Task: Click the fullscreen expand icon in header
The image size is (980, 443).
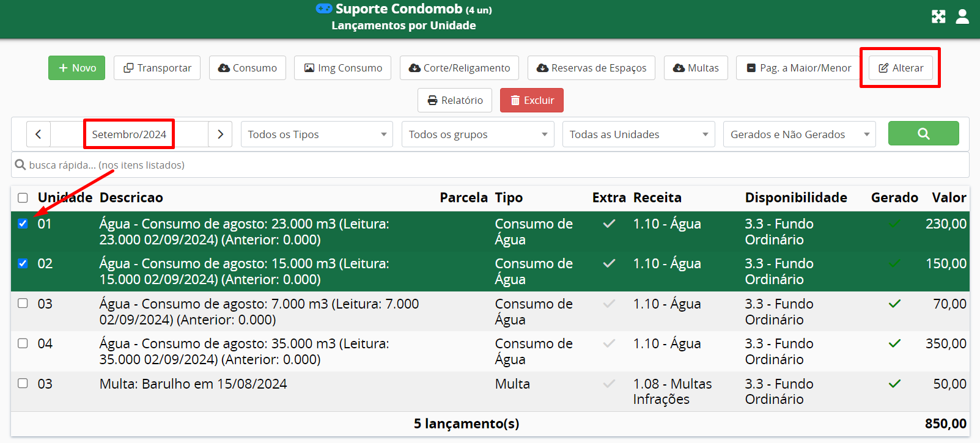Action: [x=938, y=16]
